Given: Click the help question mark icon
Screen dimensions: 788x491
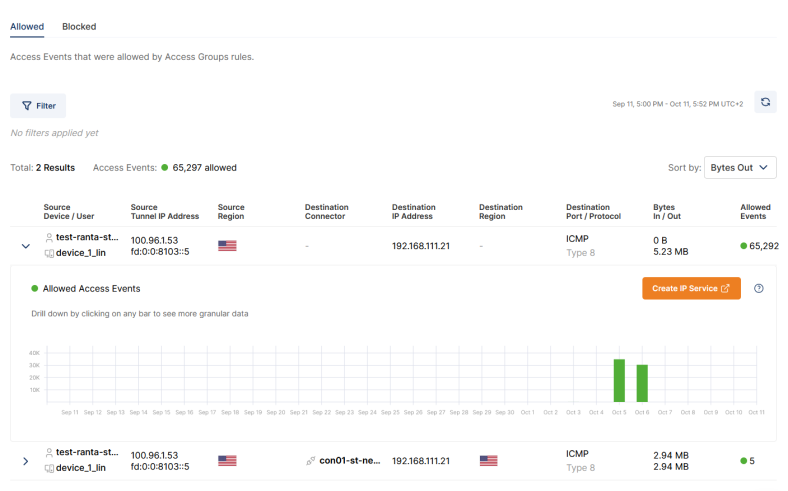Looking at the screenshot, I should pyautogui.click(x=759, y=289).
